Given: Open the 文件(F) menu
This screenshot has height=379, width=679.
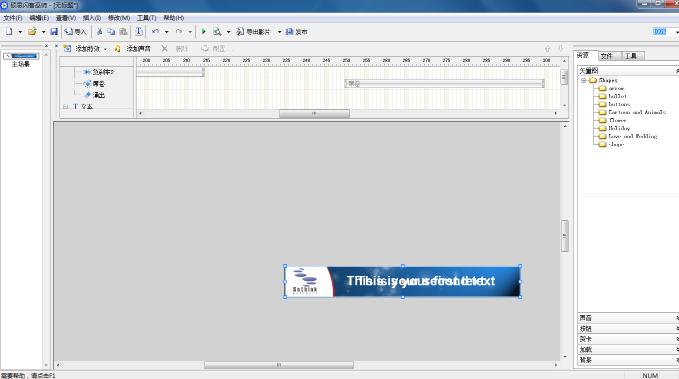Looking at the screenshot, I should (13, 18).
